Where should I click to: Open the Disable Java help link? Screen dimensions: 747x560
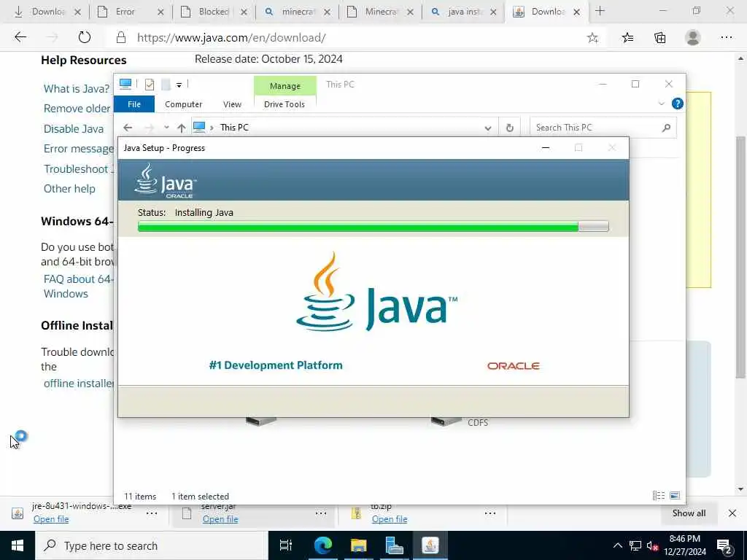74,128
